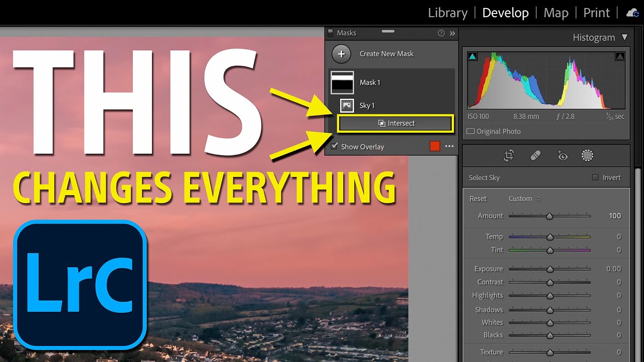Open overlay options three-dots menu
This screenshot has height=362, width=644.
449,146
